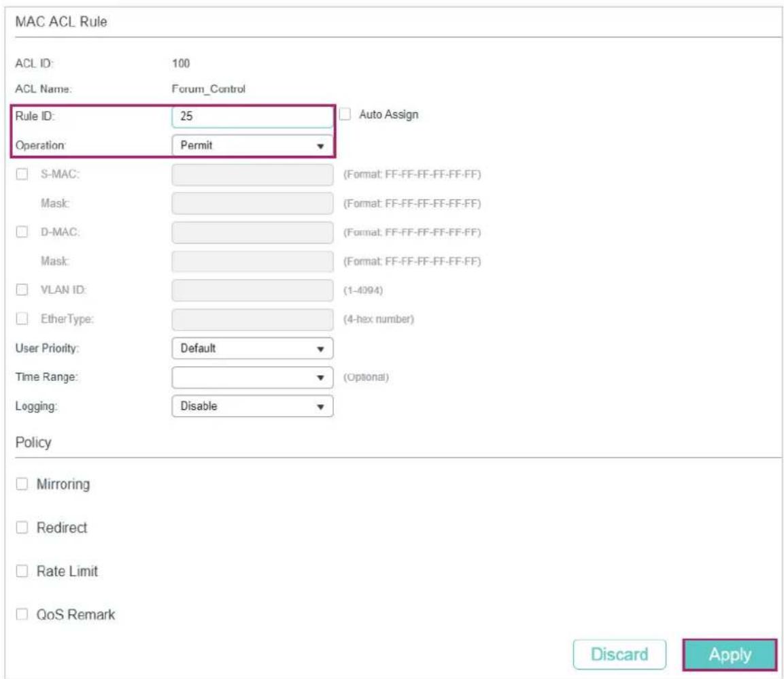The width and height of the screenshot is (784, 679).
Task: Open the Time Range dropdown
Action: (x=252, y=378)
